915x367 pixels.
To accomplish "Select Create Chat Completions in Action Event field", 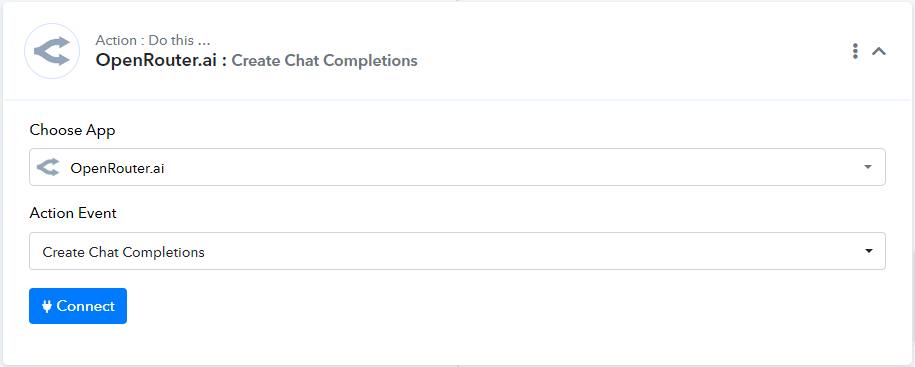I will coord(124,252).
